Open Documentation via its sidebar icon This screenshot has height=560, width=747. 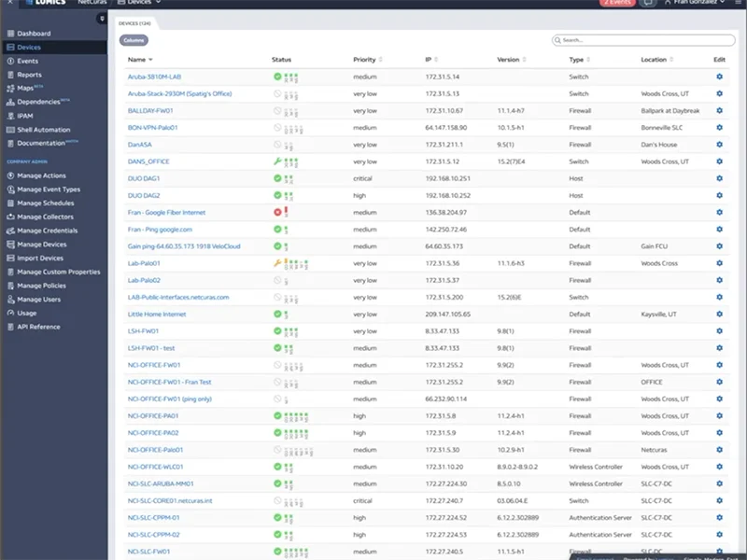point(10,144)
